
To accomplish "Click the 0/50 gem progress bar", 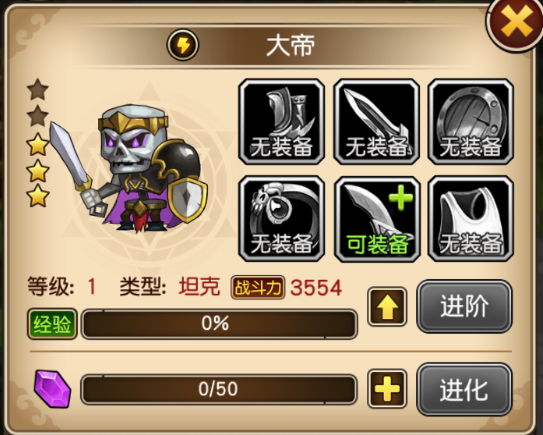I will (219, 389).
